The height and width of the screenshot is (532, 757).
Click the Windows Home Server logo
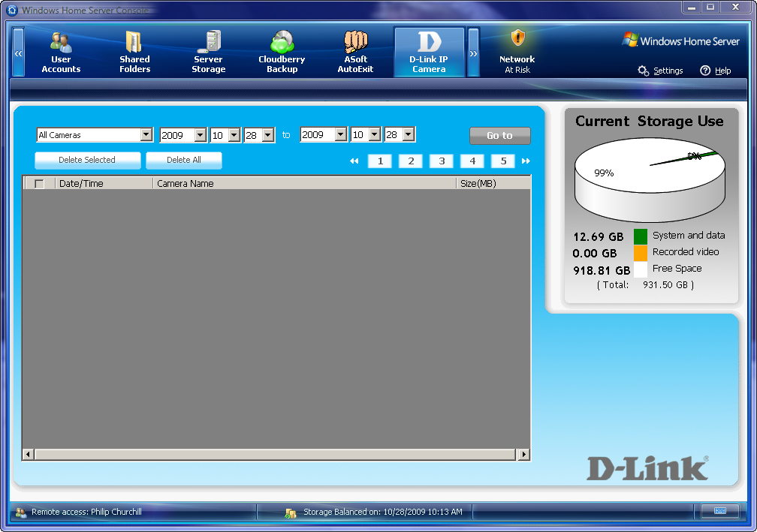[x=680, y=41]
